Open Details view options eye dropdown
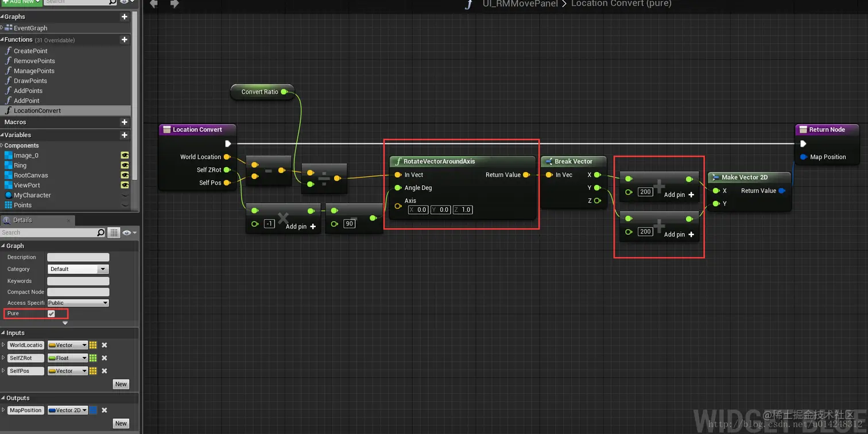Screen dimensions: 868x434 130,232
